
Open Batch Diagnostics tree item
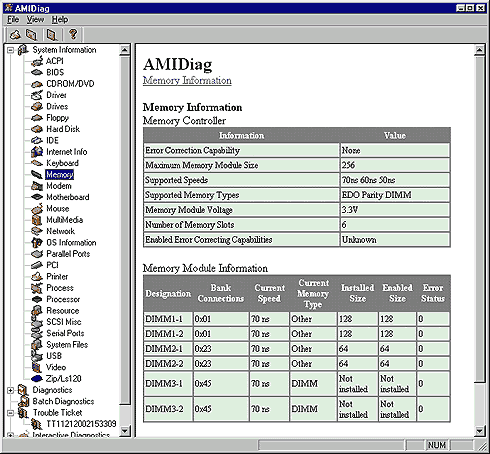(x=63, y=401)
